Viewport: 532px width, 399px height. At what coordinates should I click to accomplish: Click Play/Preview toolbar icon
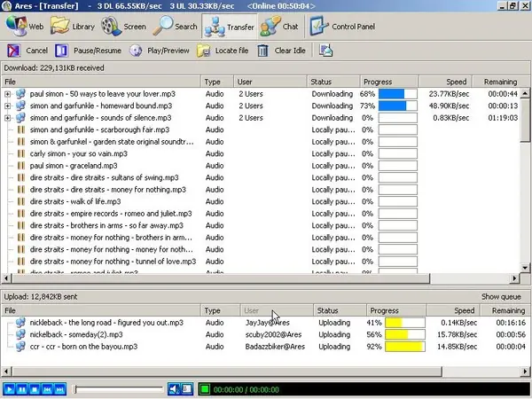160,51
